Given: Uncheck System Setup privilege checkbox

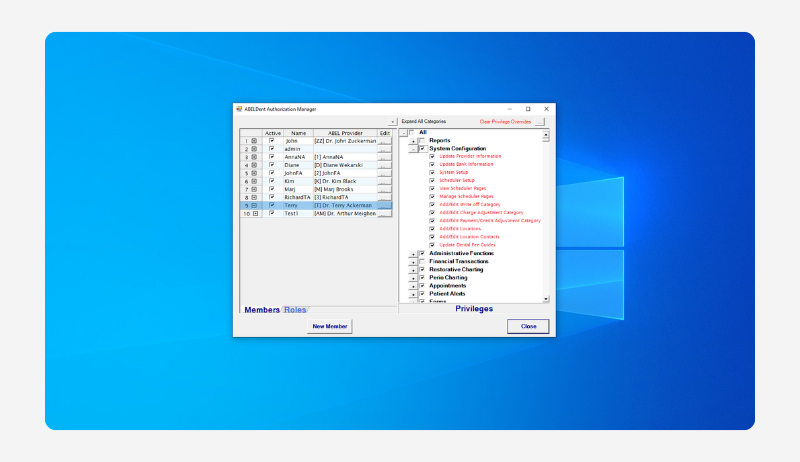Looking at the screenshot, I should pos(432,172).
